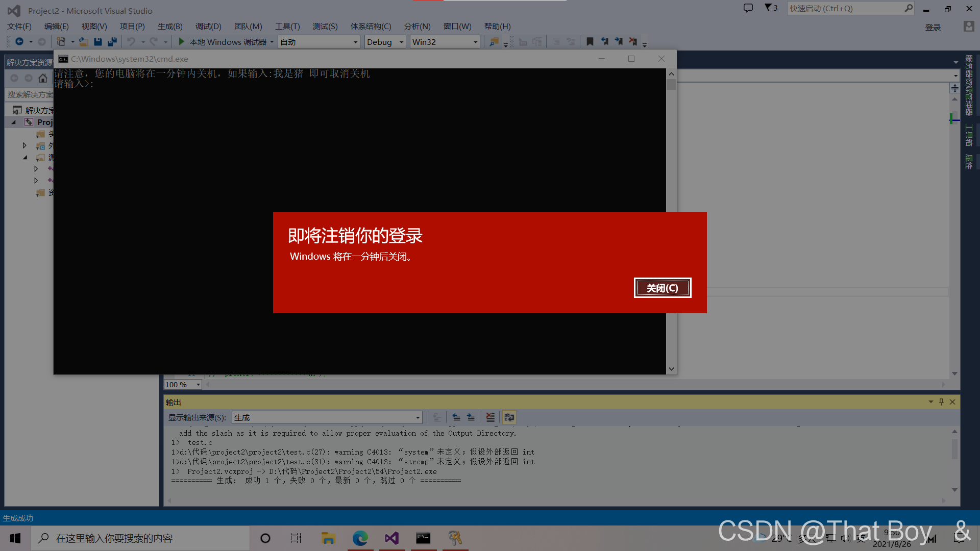Click the feedback speech bubble icon
Viewport: 980px width, 551px height.
tap(748, 8)
